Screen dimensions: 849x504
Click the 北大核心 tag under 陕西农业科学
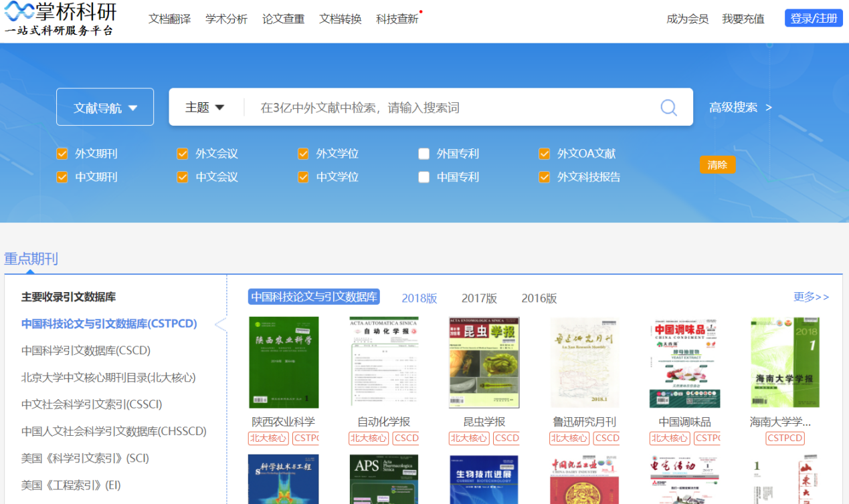coord(268,438)
